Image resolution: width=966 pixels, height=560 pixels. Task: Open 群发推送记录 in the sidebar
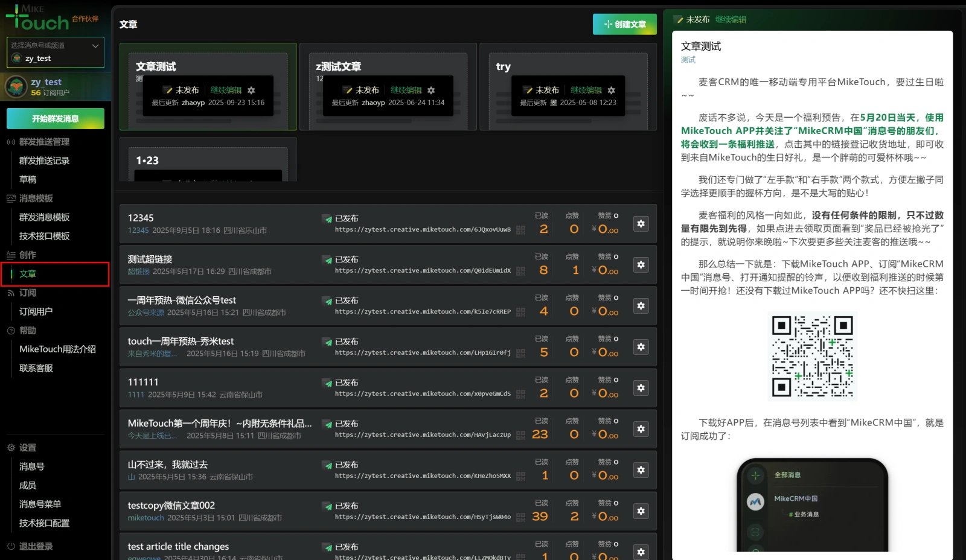coord(44,161)
